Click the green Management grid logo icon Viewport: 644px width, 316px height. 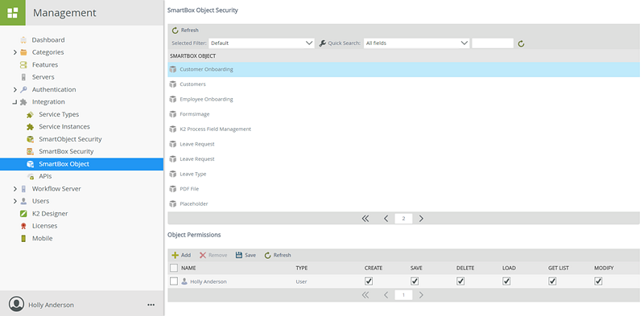[x=13, y=13]
